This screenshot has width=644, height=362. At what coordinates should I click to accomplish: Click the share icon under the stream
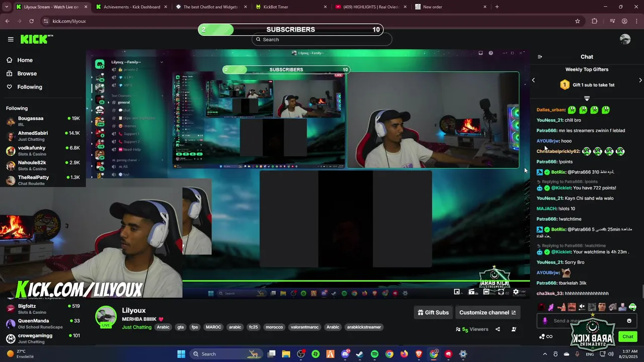[498, 329]
